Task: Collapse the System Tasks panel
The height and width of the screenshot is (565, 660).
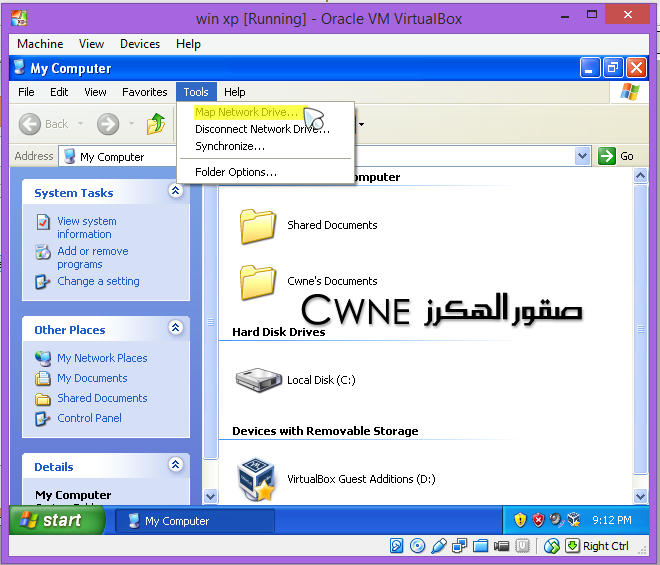Action: tap(176, 192)
